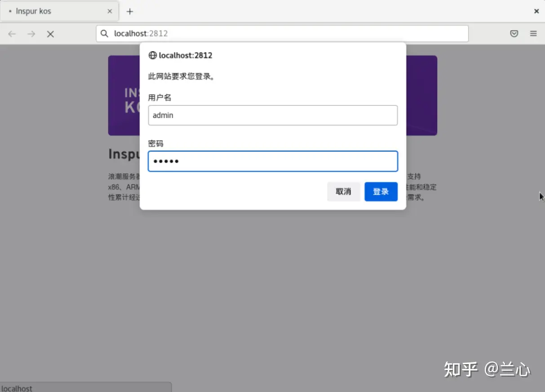Viewport: 545px width, 392px height.
Task: Click the address bar showing localhost:2812
Action: coord(225,33)
